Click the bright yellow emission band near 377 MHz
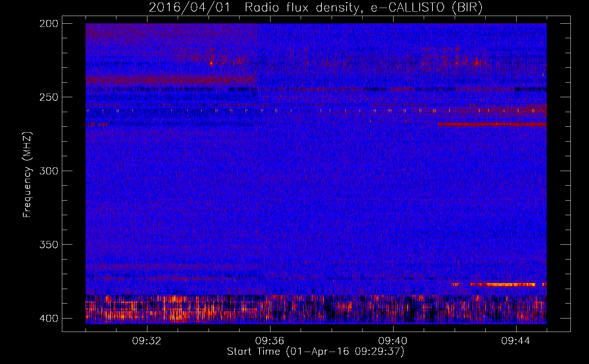Image resolution: width=589 pixels, height=364 pixels. click(502, 284)
